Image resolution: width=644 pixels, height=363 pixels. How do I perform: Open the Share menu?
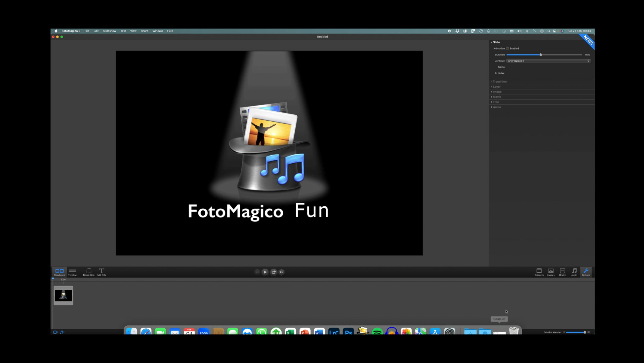144,31
